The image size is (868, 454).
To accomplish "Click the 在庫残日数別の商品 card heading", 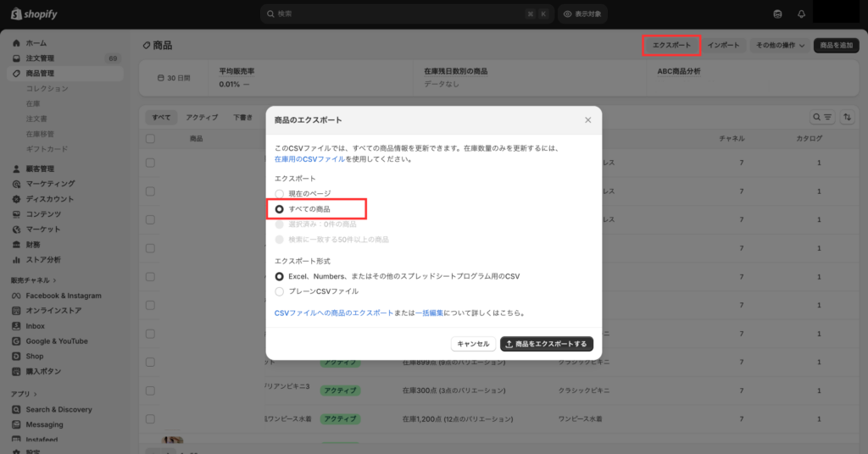I will 455,71.
